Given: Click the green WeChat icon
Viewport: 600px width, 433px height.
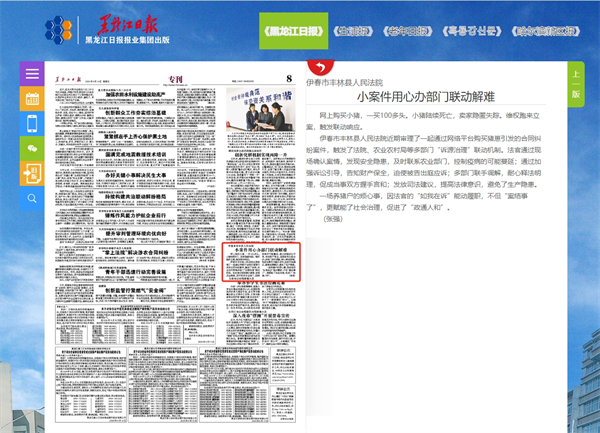Looking at the screenshot, I should (32, 147).
